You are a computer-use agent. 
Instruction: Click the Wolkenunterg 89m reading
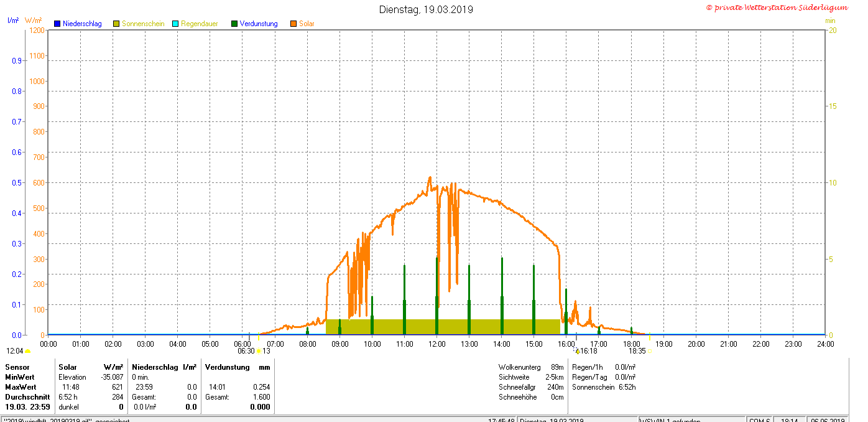point(530,367)
